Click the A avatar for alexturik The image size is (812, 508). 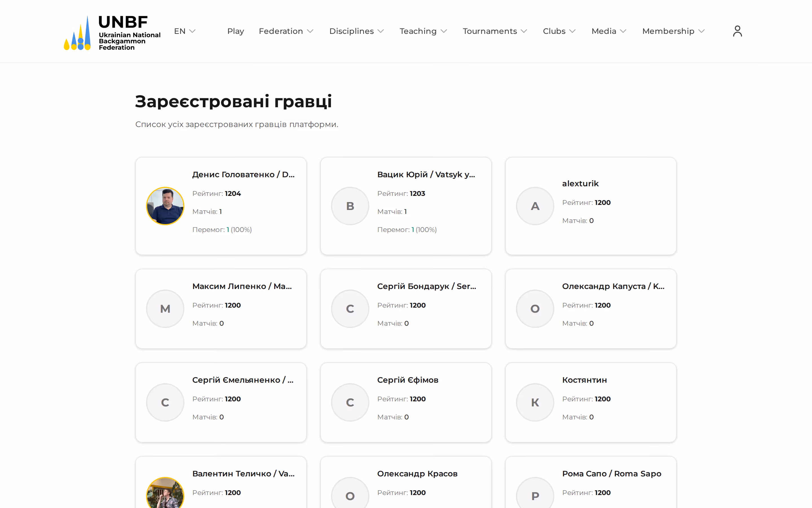(x=535, y=206)
